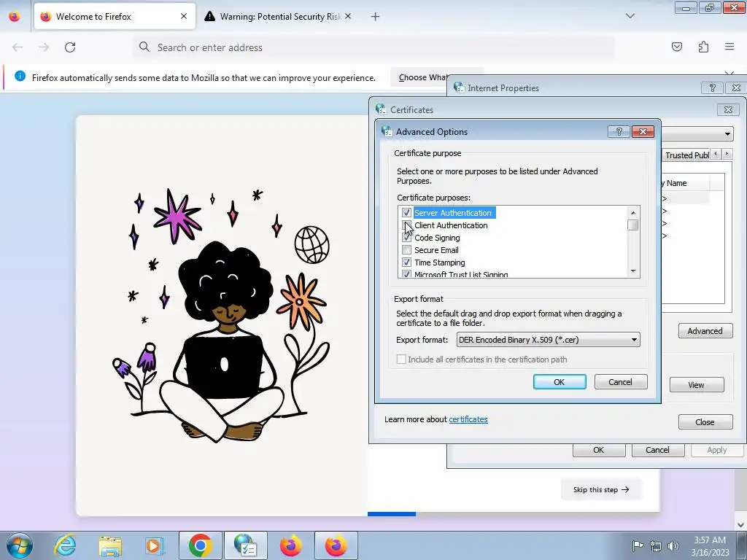Click the Action Center flag icon
747x560 pixels.
click(x=638, y=545)
